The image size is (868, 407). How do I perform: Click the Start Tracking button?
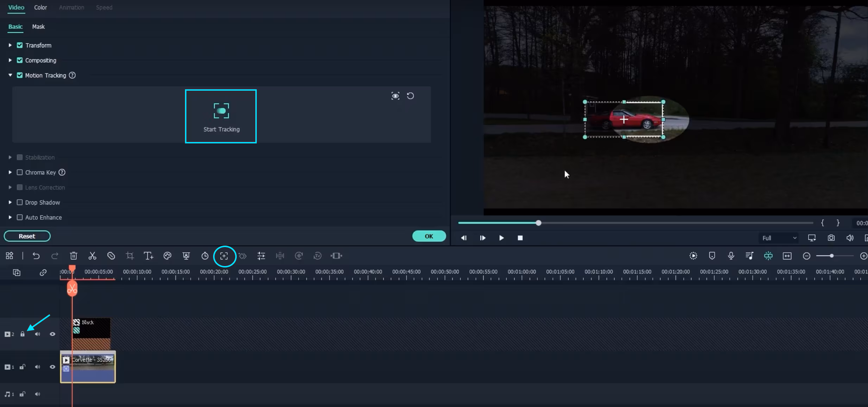[x=221, y=116]
